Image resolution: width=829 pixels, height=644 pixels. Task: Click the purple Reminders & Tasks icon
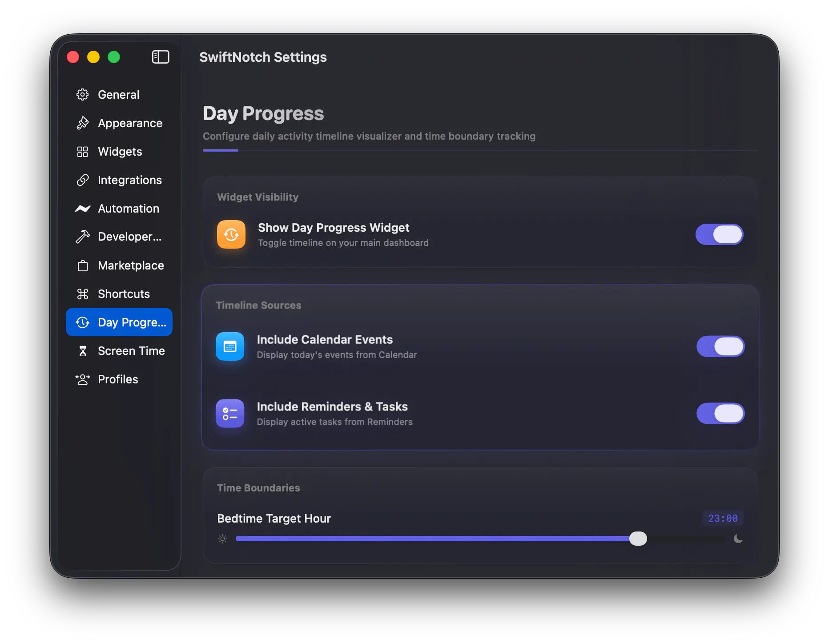tap(230, 414)
